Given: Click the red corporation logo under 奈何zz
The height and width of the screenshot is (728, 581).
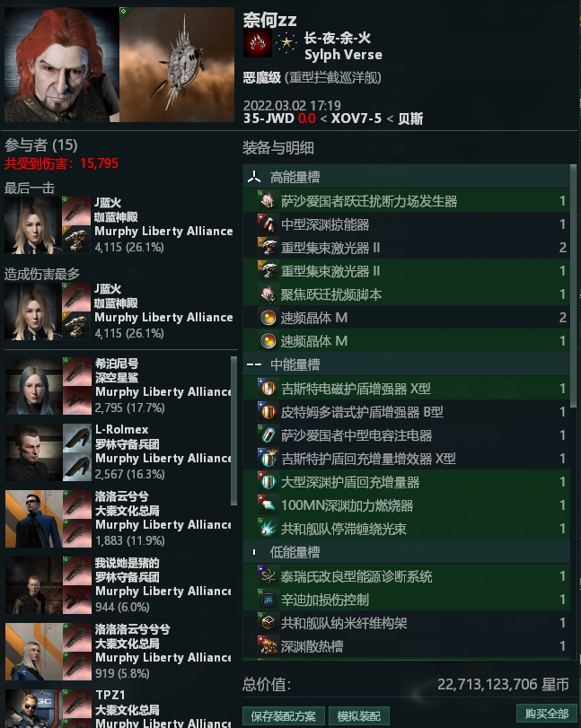Looking at the screenshot, I should [x=258, y=43].
